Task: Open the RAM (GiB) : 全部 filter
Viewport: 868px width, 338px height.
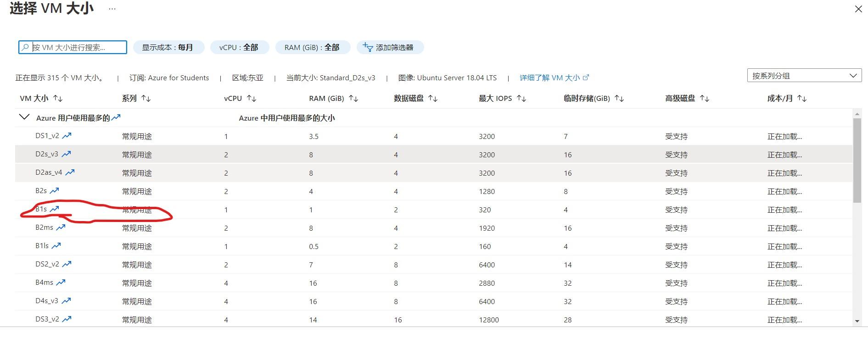Action: tap(312, 47)
